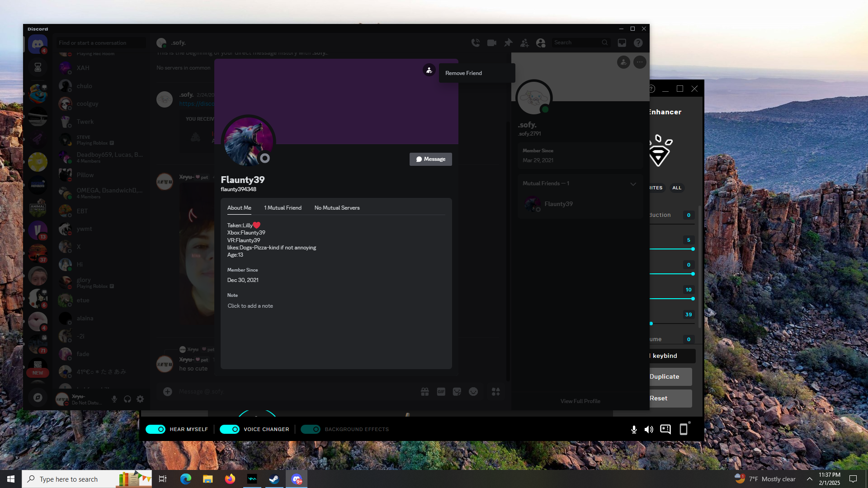Image resolution: width=868 pixels, height=488 pixels.
Task: Open pinned messages
Action: pyautogui.click(x=508, y=42)
